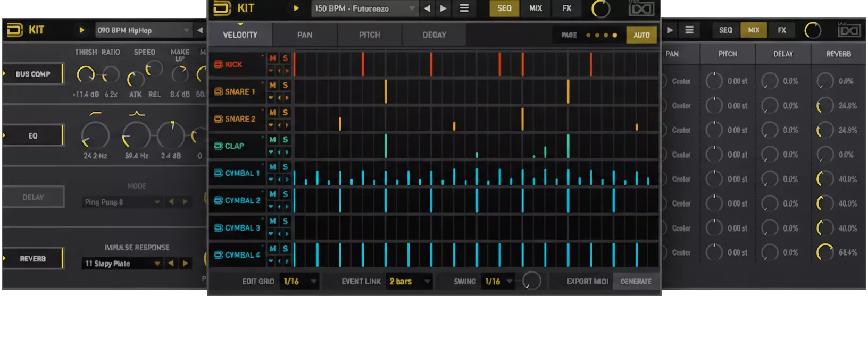Mute the CYMBAL 3 track
Image resolution: width=868 pixels, height=340 pixels.
273,221
